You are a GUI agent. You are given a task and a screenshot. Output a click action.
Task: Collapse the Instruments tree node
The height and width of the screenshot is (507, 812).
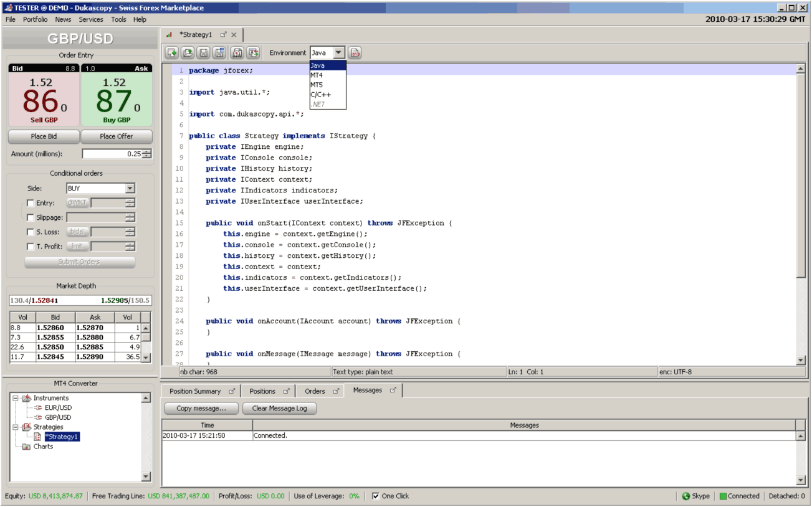click(16, 398)
